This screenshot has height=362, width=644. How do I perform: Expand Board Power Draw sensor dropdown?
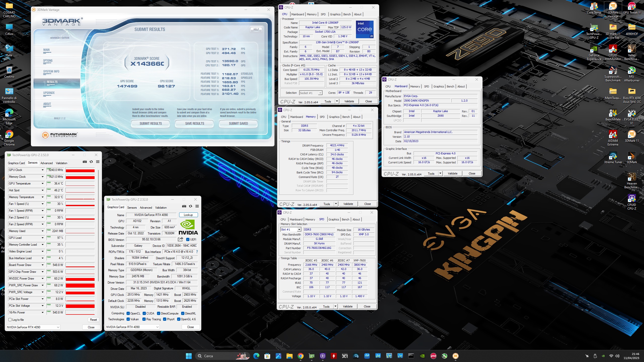click(43, 265)
